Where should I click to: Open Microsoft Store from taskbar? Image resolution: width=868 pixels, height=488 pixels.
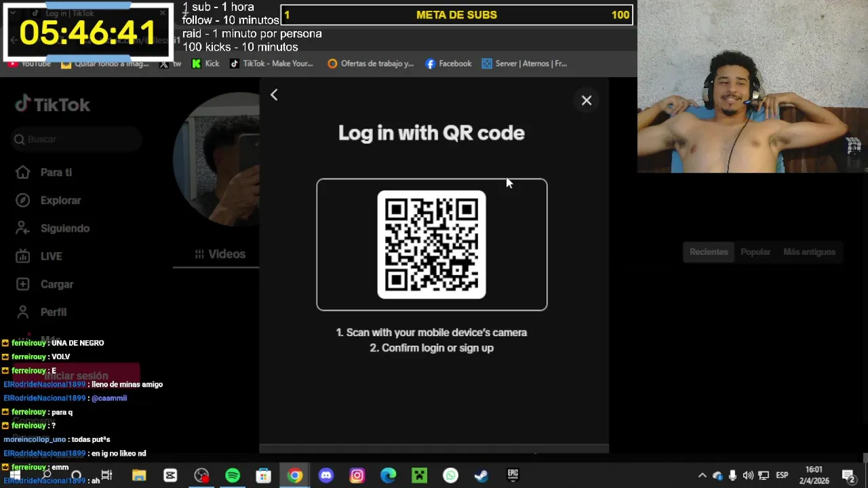click(x=263, y=476)
